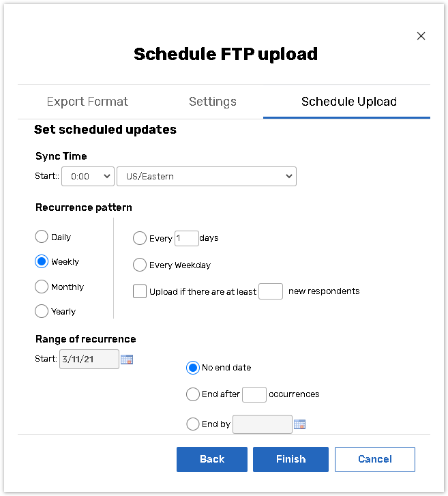Enable upload on minimum new respondents checkbox
448x496 pixels.
(140, 291)
